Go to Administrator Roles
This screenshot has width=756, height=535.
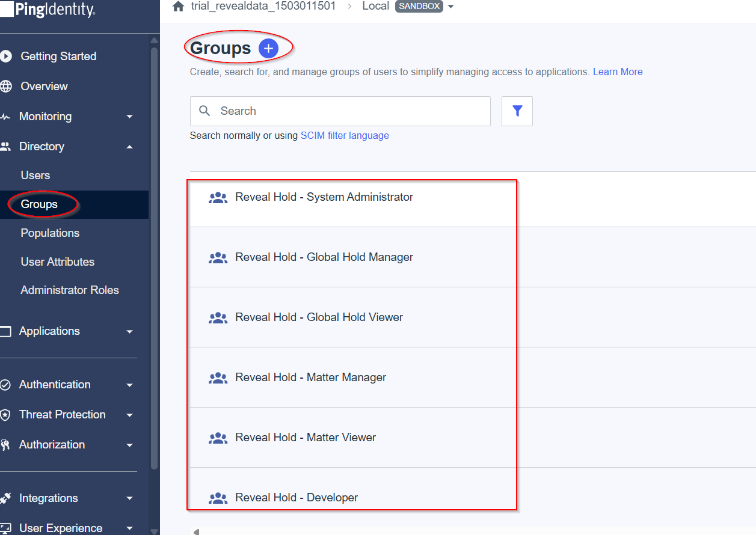[x=70, y=290]
